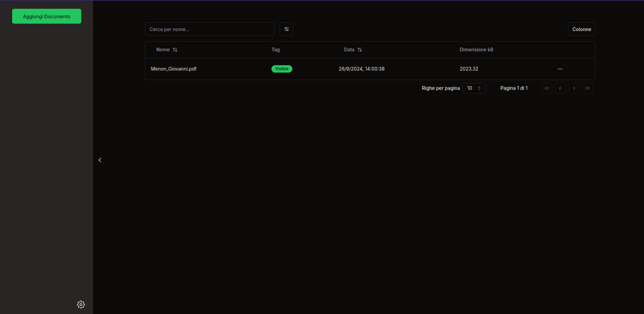Collapse the sidebar with the left chevron

[x=100, y=160]
